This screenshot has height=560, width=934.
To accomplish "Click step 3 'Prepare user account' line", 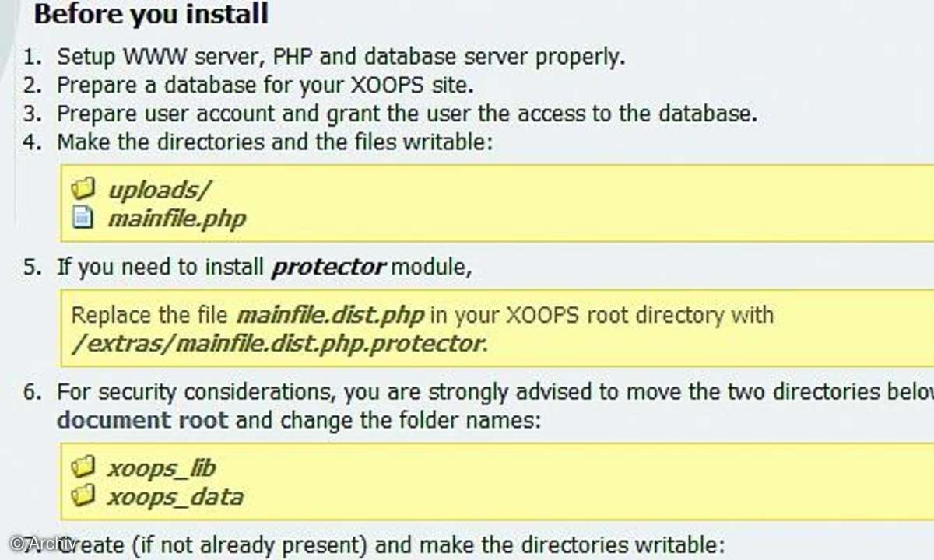I will (x=407, y=114).
